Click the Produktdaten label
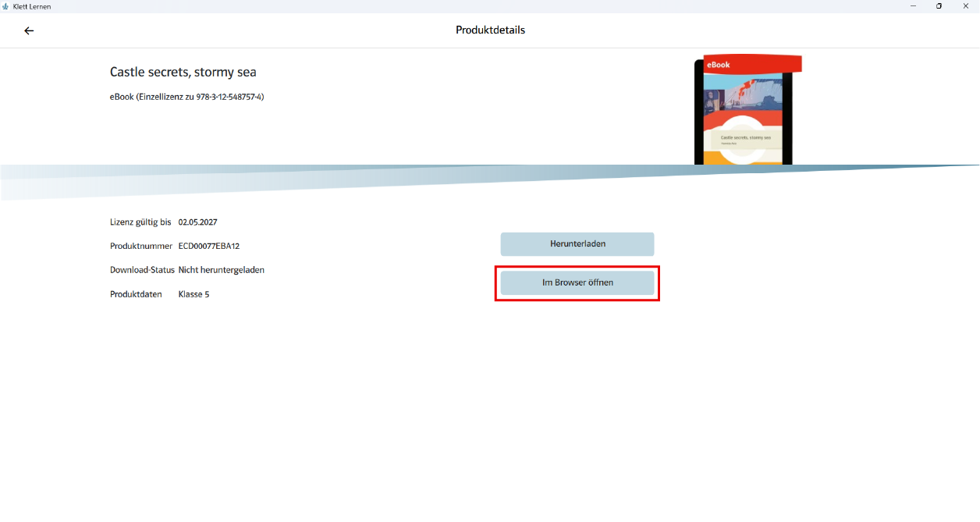The height and width of the screenshot is (522, 980). point(136,294)
